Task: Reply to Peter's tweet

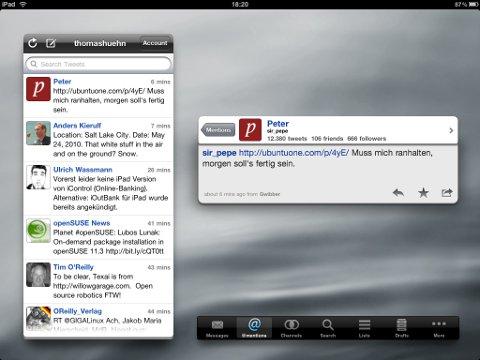Action: click(x=398, y=193)
